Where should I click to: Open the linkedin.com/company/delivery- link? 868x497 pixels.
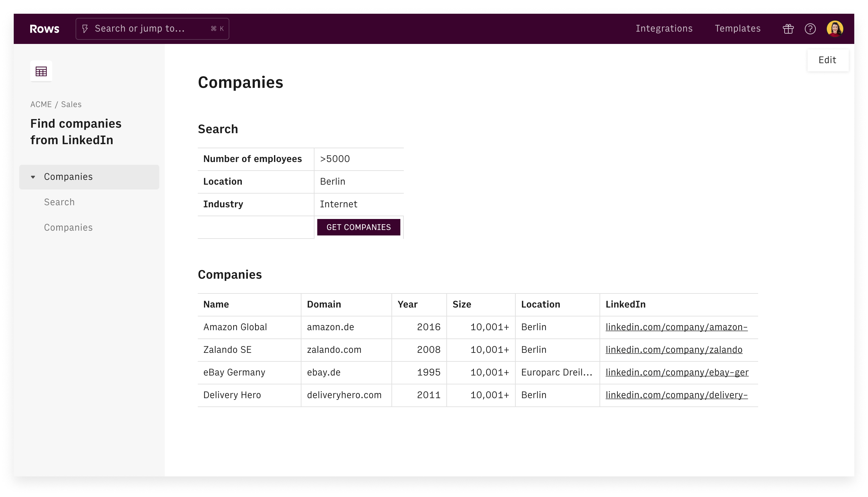(676, 395)
